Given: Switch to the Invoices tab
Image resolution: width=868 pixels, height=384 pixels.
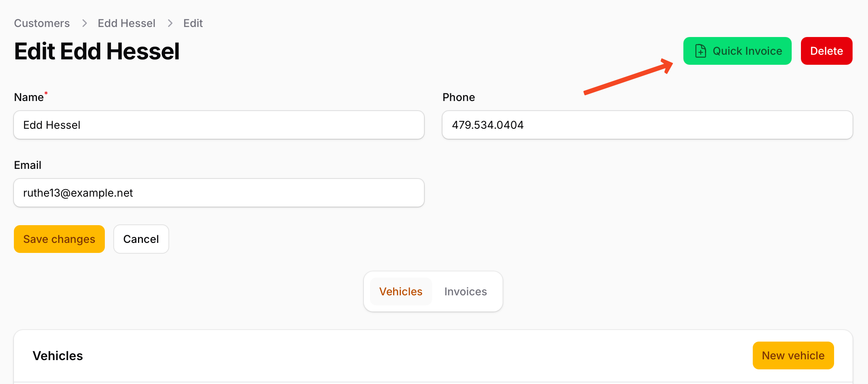Looking at the screenshot, I should [x=465, y=291].
